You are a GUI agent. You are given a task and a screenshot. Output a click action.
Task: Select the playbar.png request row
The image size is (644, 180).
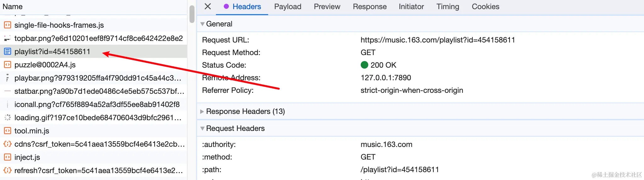[94, 78]
